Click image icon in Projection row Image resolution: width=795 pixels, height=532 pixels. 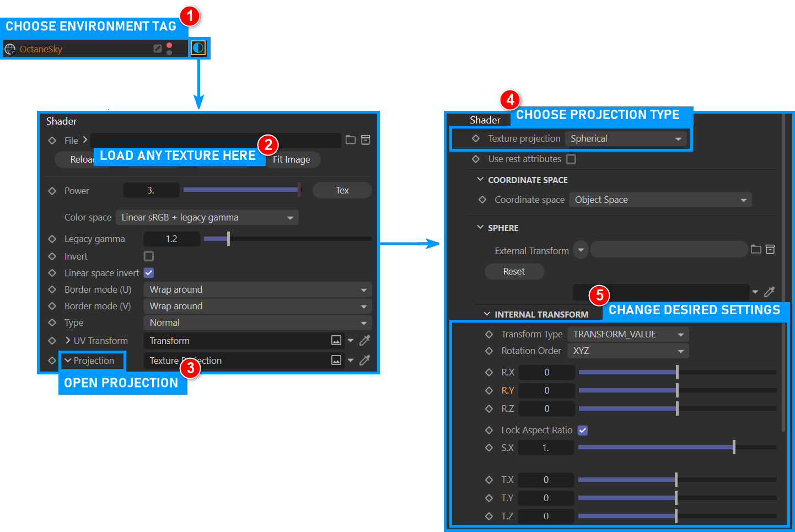336,361
